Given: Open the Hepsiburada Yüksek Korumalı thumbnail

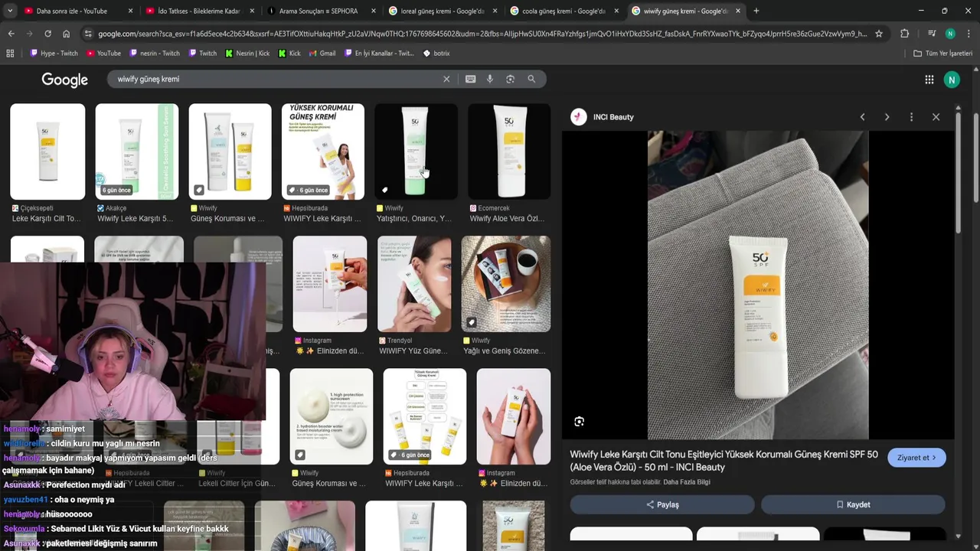Looking at the screenshot, I should tap(323, 152).
